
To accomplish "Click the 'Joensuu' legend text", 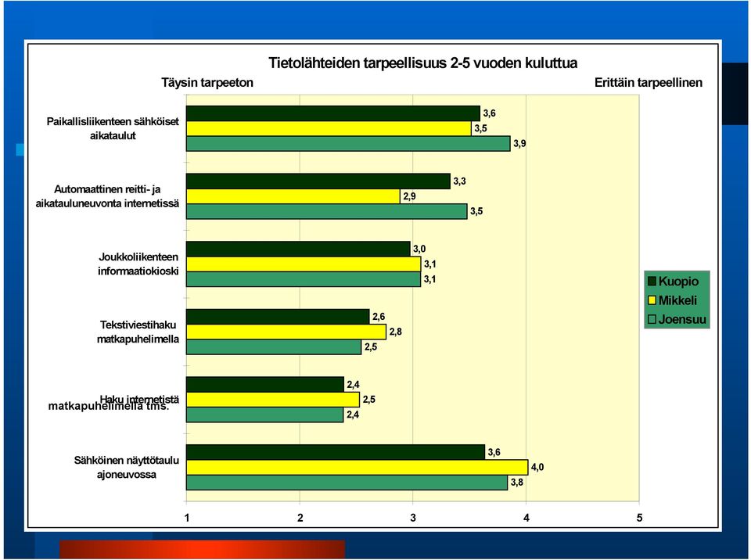I will 682,319.
